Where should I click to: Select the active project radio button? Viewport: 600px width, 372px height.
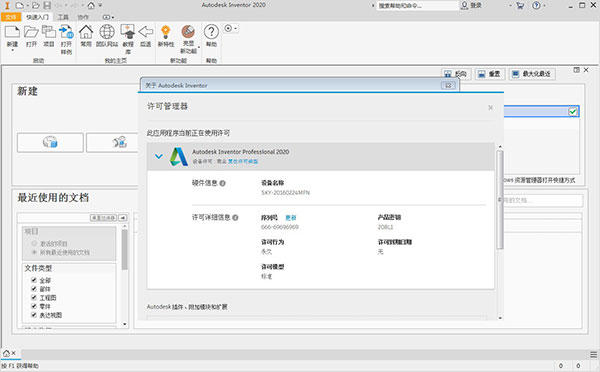(x=34, y=244)
